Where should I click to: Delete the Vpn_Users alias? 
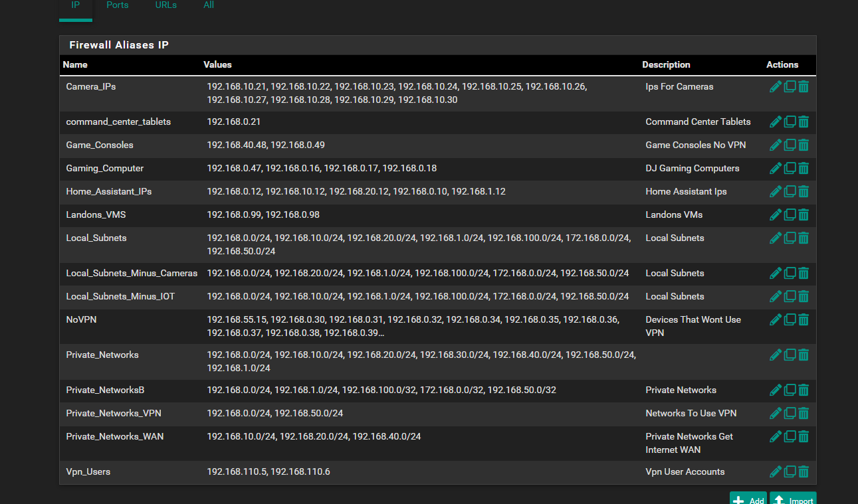pos(804,471)
